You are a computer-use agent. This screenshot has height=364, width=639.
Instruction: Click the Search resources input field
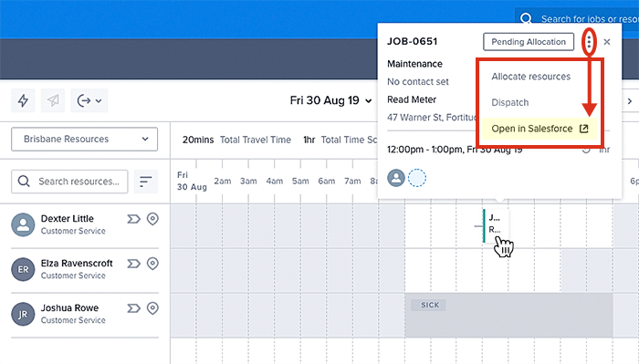pyautogui.click(x=69, y=182)
